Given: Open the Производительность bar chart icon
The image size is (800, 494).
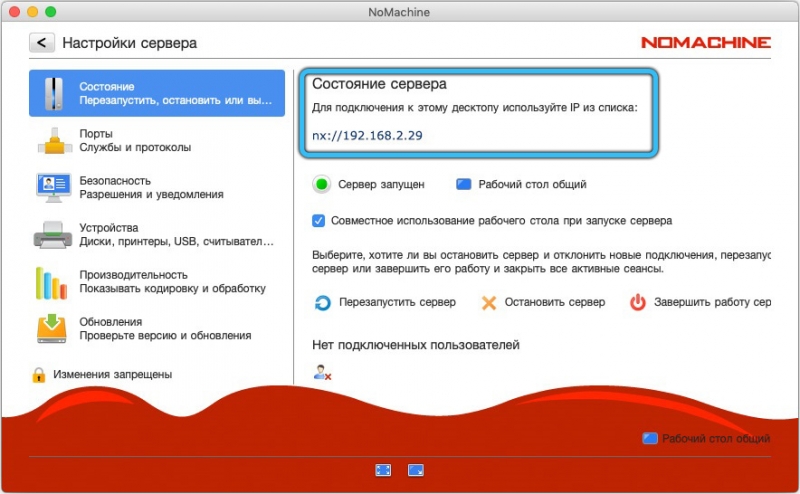Looking at the screenshot, I should [51, 283].
